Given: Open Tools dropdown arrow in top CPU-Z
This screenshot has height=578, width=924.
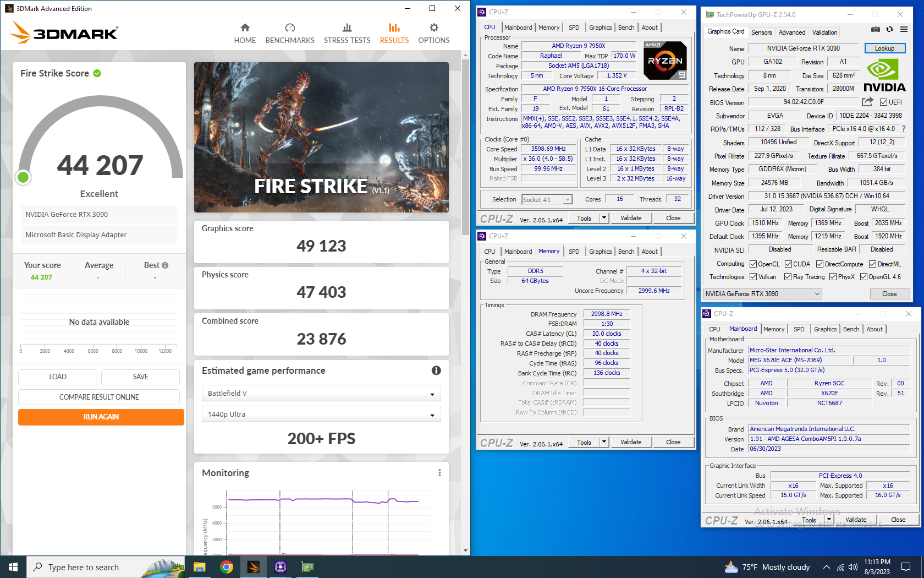Looking at the screenshot, I should click(604, 218).
